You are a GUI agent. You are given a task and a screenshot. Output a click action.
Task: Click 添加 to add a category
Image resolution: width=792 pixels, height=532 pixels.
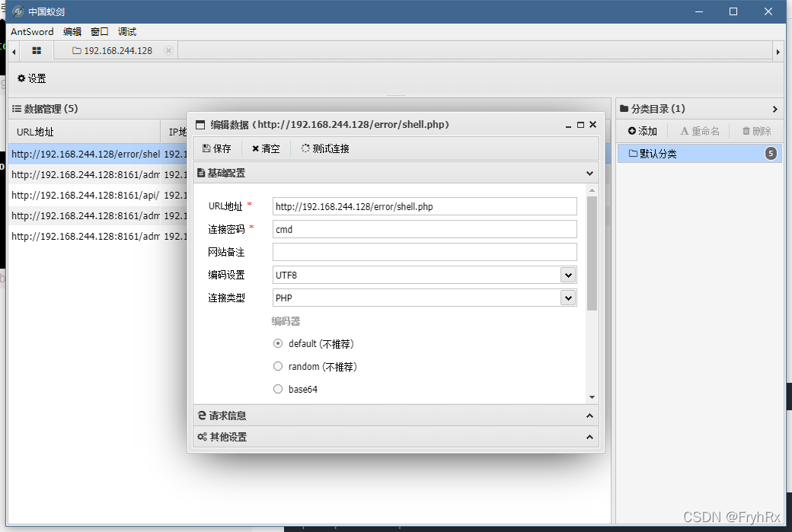click(x=643, y=131)
